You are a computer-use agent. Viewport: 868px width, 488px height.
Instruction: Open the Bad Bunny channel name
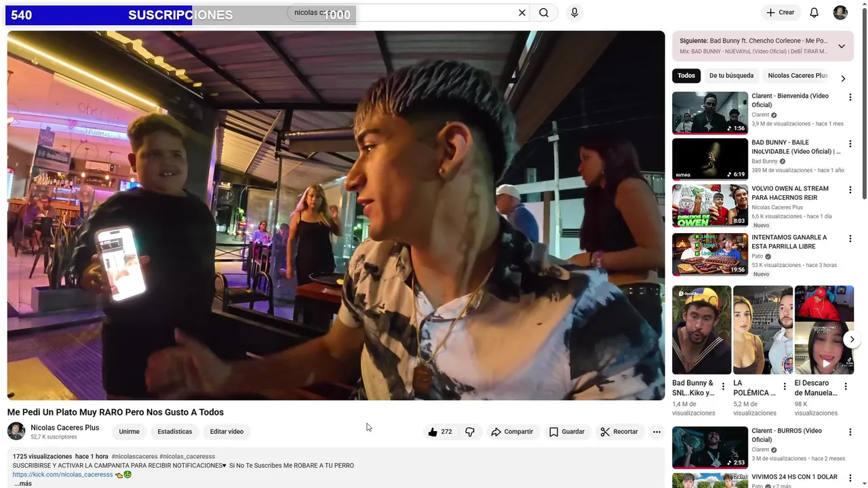click(x=764, y=161)
